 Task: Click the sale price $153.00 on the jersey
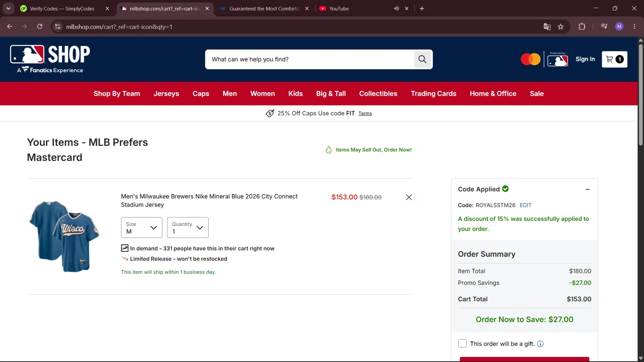[344, 197]
